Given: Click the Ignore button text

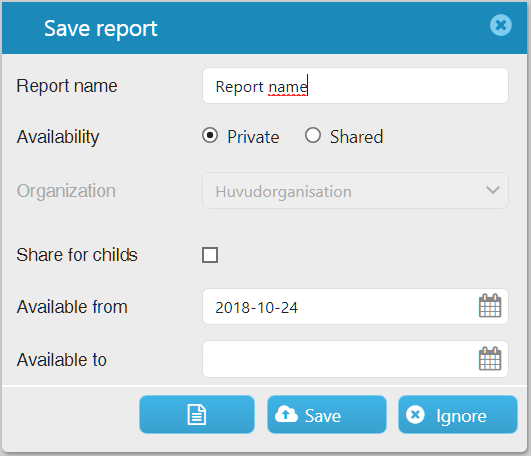Looking at the screenshot, I should tap(461, 416).
